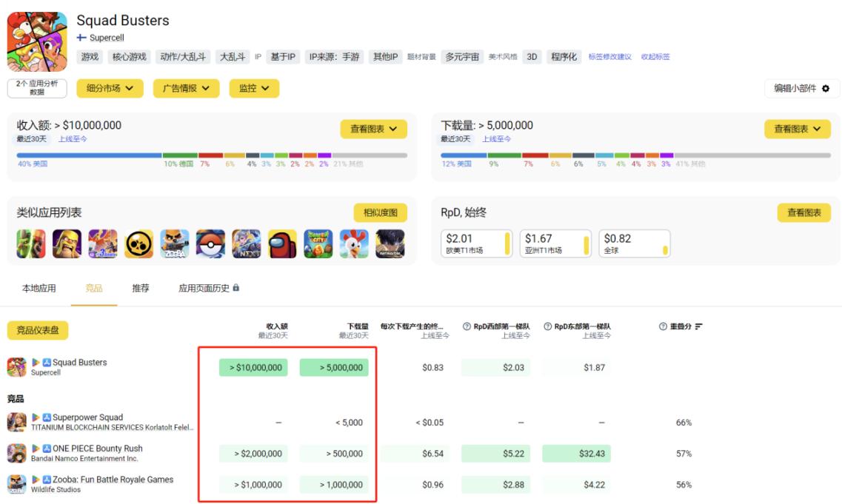This screenshot has height=504, width=842.
Task: Open 查看图表 dropdown in revenue panel
Action: (x=374, y=129)
